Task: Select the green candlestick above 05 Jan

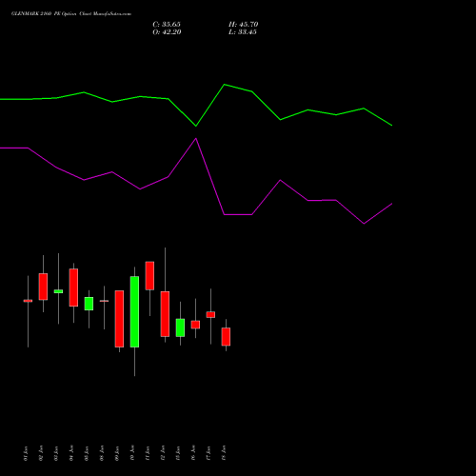Action: click(89, 304)
